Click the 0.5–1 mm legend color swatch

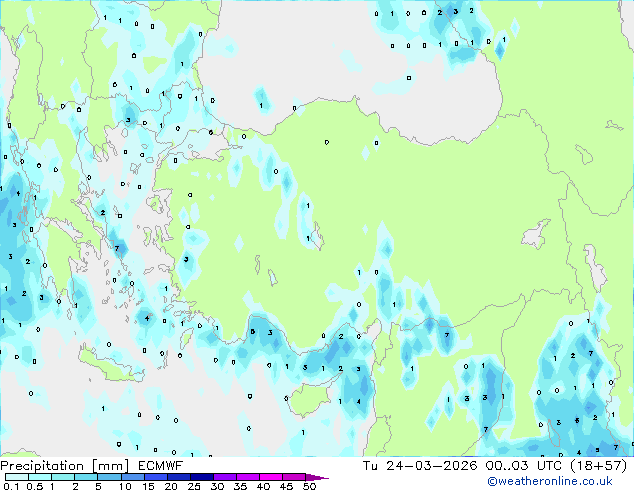[x=40, y=477]
